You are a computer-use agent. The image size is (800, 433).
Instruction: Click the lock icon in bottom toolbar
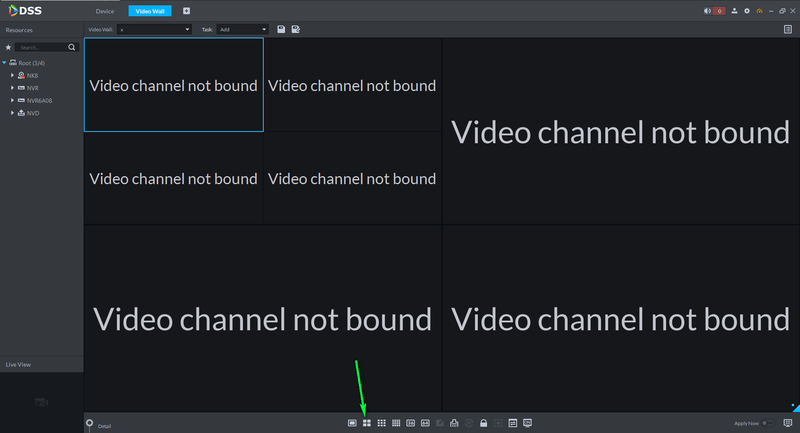[x=484, y=423]
